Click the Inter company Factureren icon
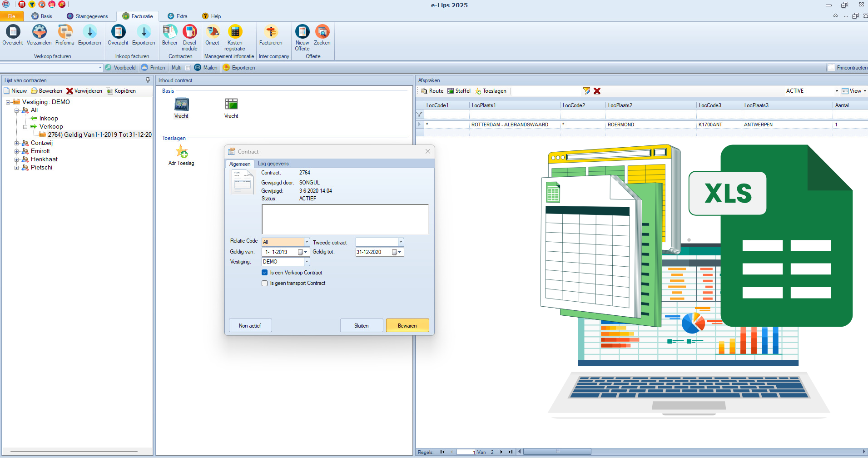Screen dimensions: 868x458 click(271, 32)
